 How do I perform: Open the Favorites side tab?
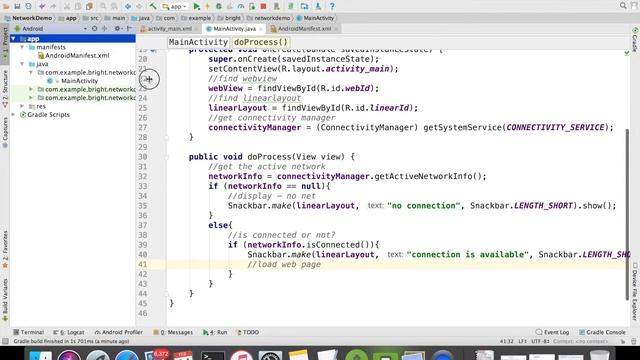5,249
